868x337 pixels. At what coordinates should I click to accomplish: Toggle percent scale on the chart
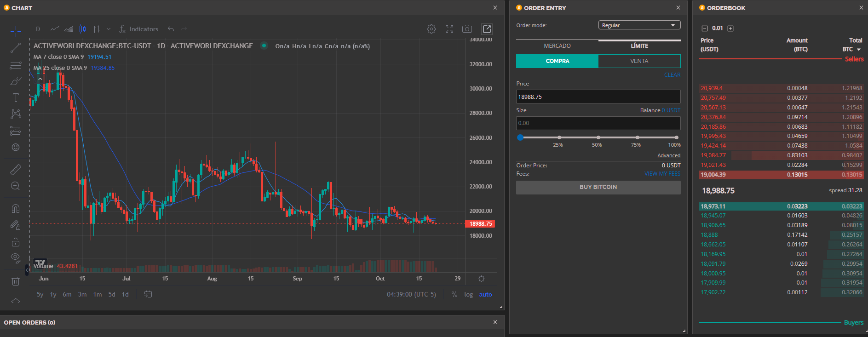coord(454,294)
